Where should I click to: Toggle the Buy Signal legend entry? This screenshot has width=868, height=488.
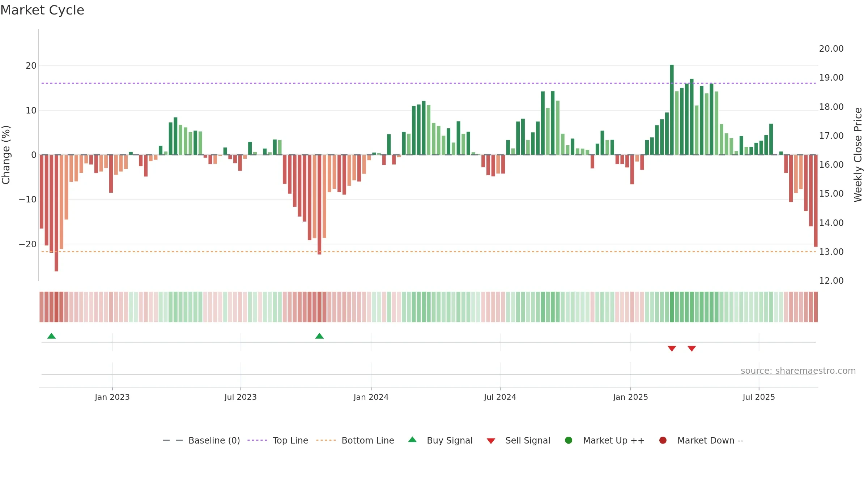[440, 441]
